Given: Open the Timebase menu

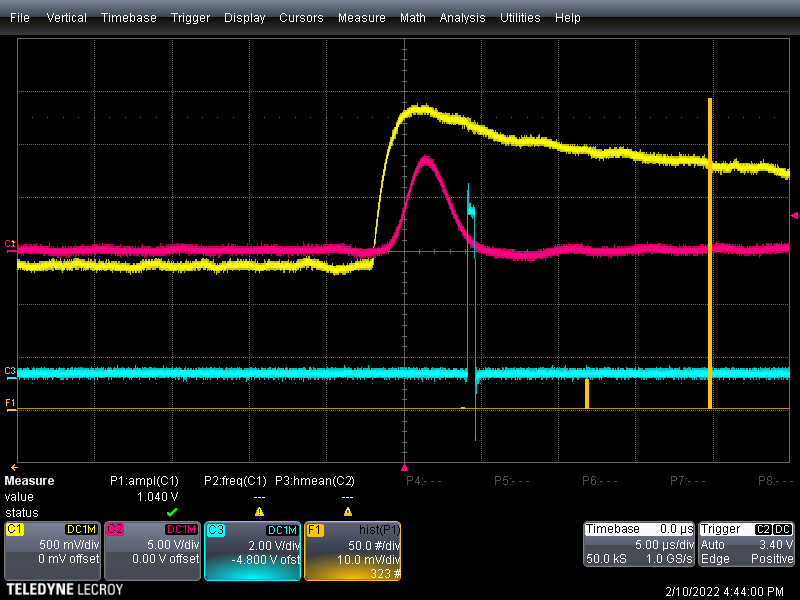Looking at the screenshot, I should click(x=129, y=18).
